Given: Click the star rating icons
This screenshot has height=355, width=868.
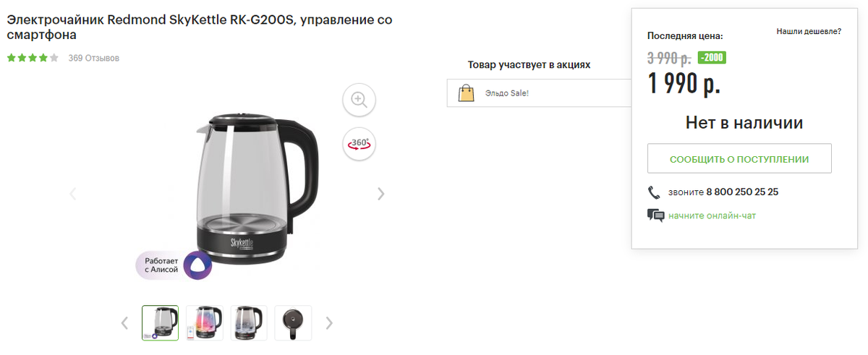Looking at the screenshot, I should 33,58.
